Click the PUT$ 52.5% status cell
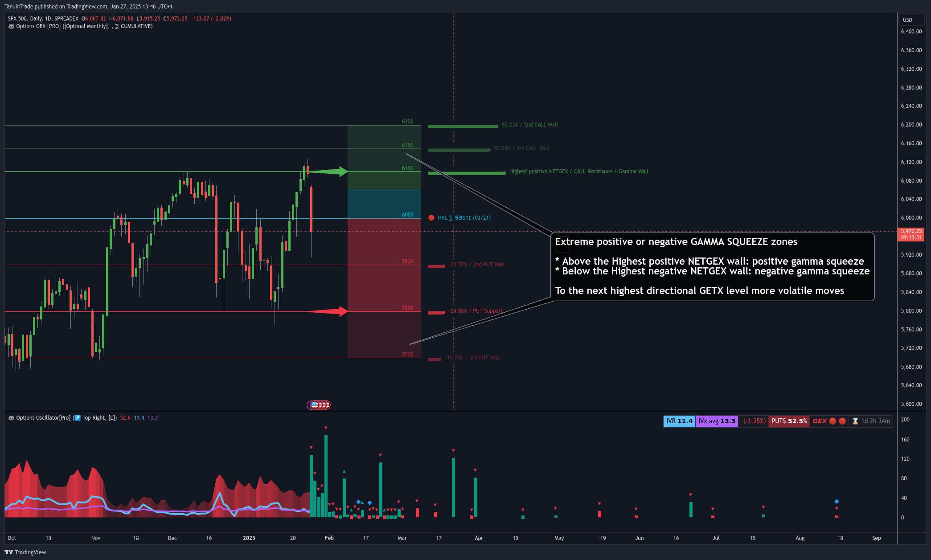Viewport: 931px width, 560px height. 789,421
